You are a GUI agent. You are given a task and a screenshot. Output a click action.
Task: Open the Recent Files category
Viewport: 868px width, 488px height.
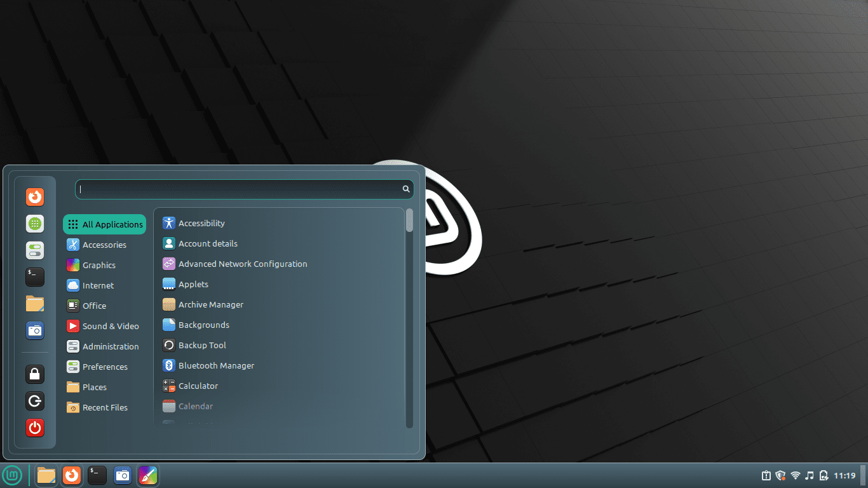[x=105, y=407]
